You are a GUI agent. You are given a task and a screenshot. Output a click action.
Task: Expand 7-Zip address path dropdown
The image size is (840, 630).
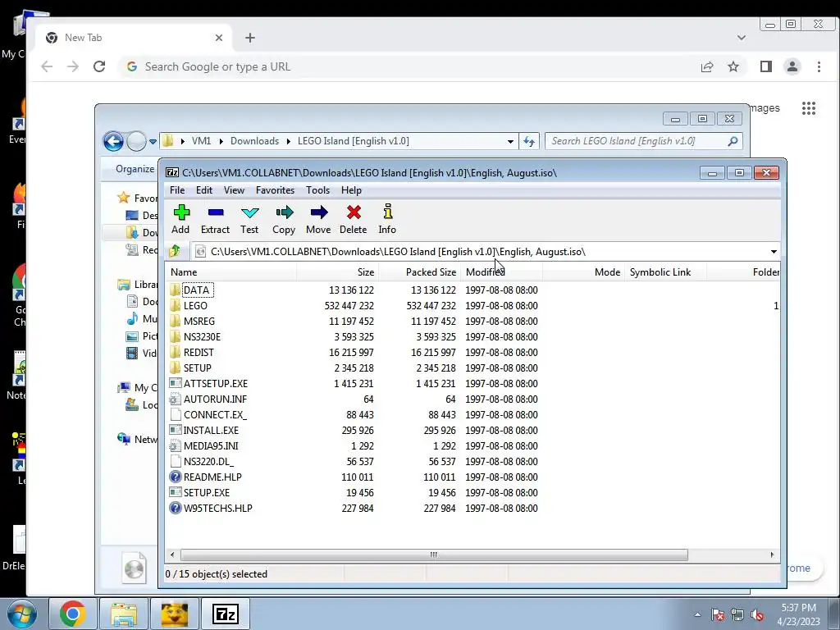click(x=774, y=252)
